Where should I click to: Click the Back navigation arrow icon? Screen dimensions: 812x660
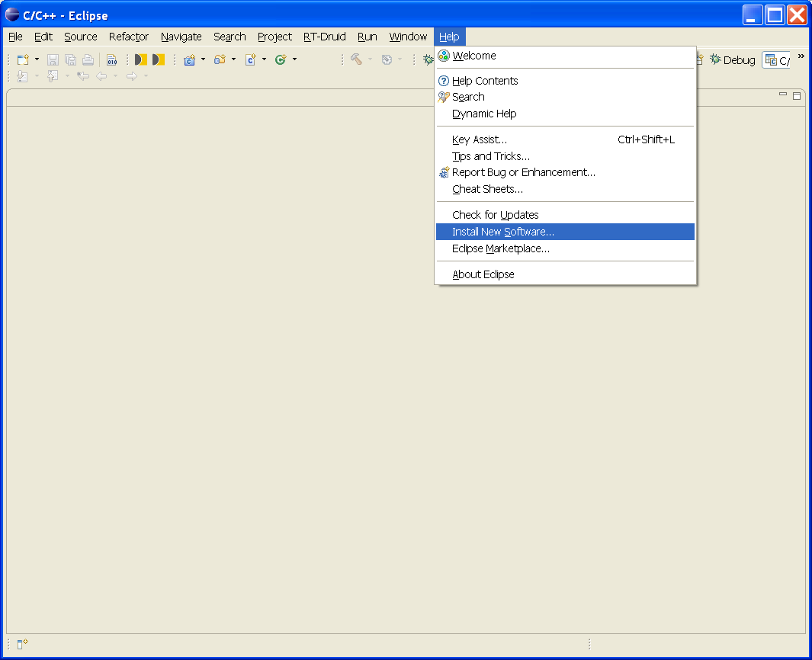click(101, 77)
